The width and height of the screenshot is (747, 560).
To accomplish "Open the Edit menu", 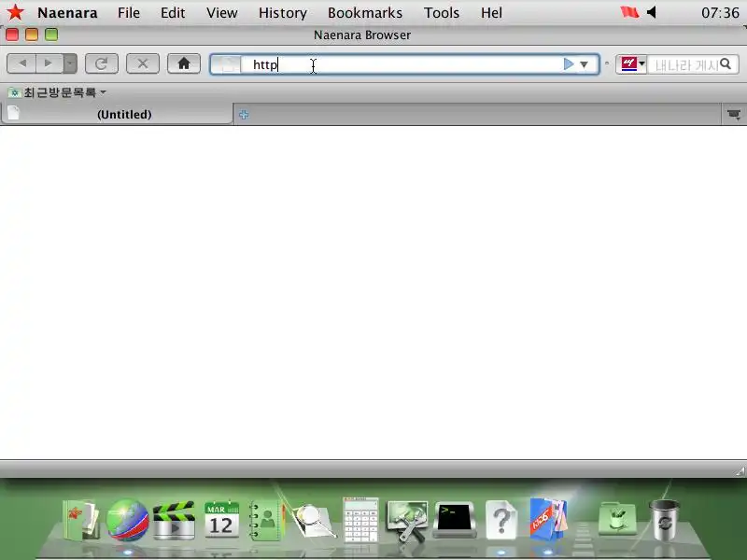I will [x=173, y=13].
